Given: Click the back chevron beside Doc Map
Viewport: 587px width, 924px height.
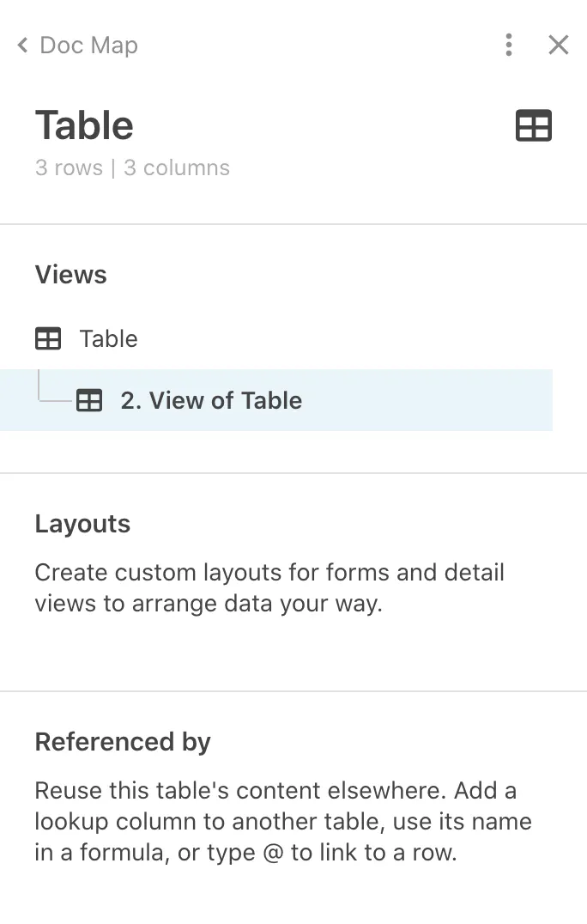Looking at the screenshot, I should [21, 45].
